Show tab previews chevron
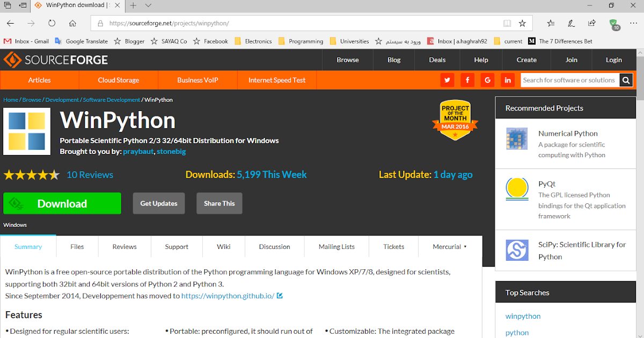 point(149,5)
